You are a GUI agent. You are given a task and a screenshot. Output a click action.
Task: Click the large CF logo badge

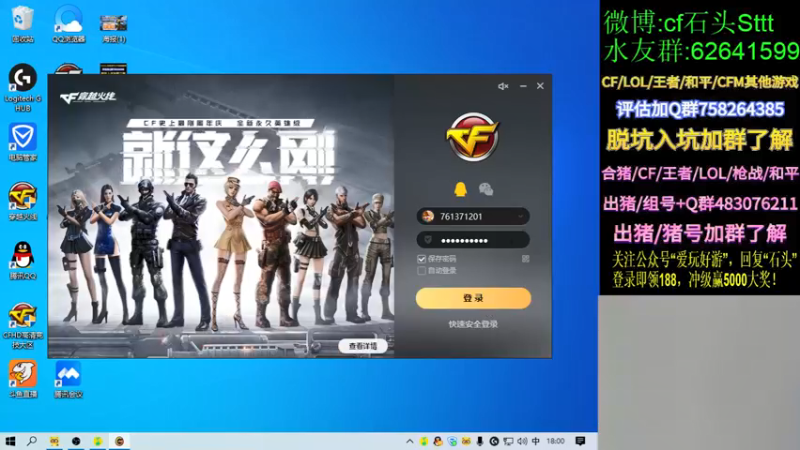click(473, 137)
